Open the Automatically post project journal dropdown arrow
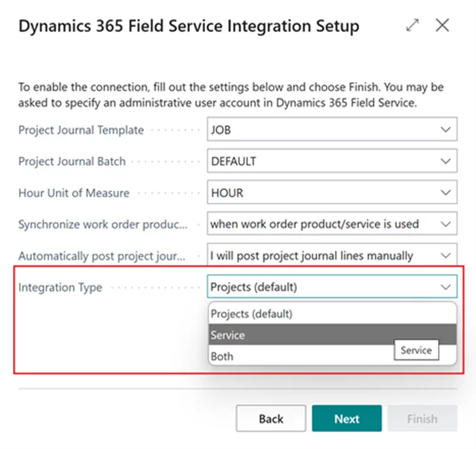Image resolution: width=476 pixels, height=449 pixels. click(x=445, y=255)
